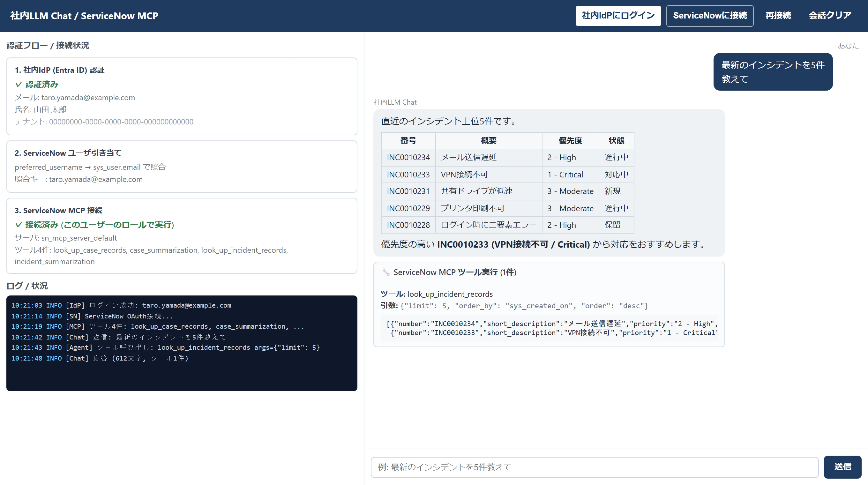Screen dimensions: 868x485
Task: Click the 状態 column header
Action: [x=616, y=141]
